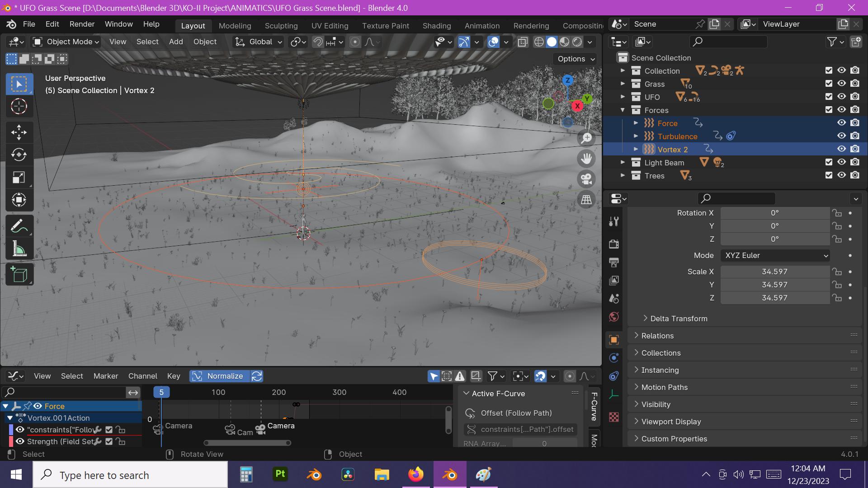Toggle camera view icon in viewport
Image resolution: width=868 pixels, height=488 pixels.
(586, 179)
